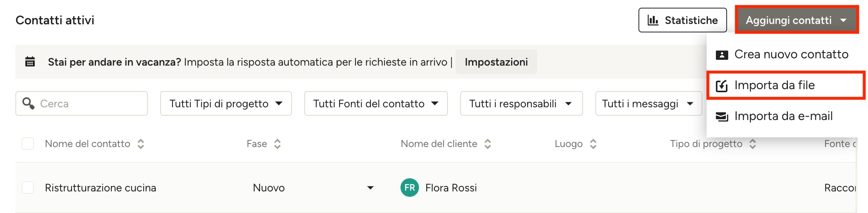Expand Tutti i responsabili dropdown
This screenshot has height=213, width=868.
521,103
